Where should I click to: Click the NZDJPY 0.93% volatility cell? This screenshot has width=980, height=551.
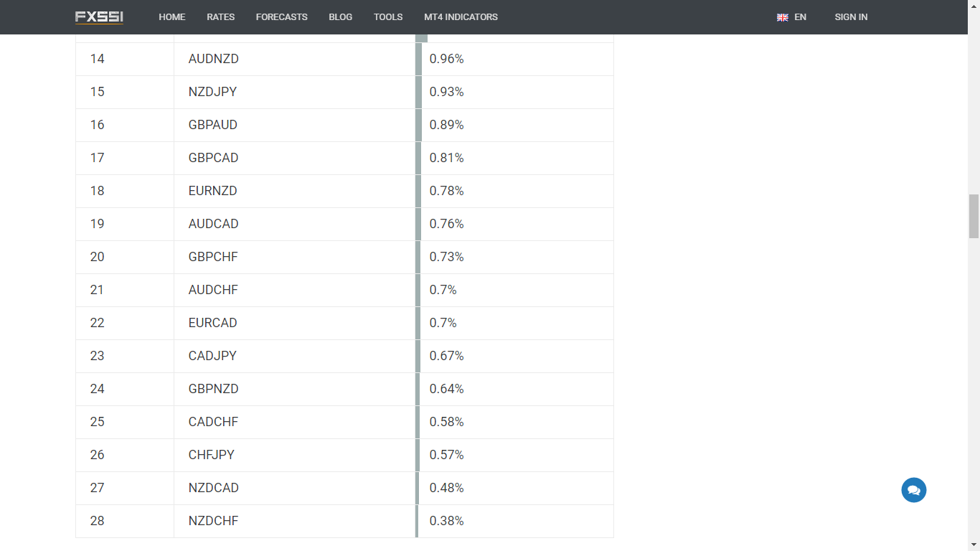(447, 92)
